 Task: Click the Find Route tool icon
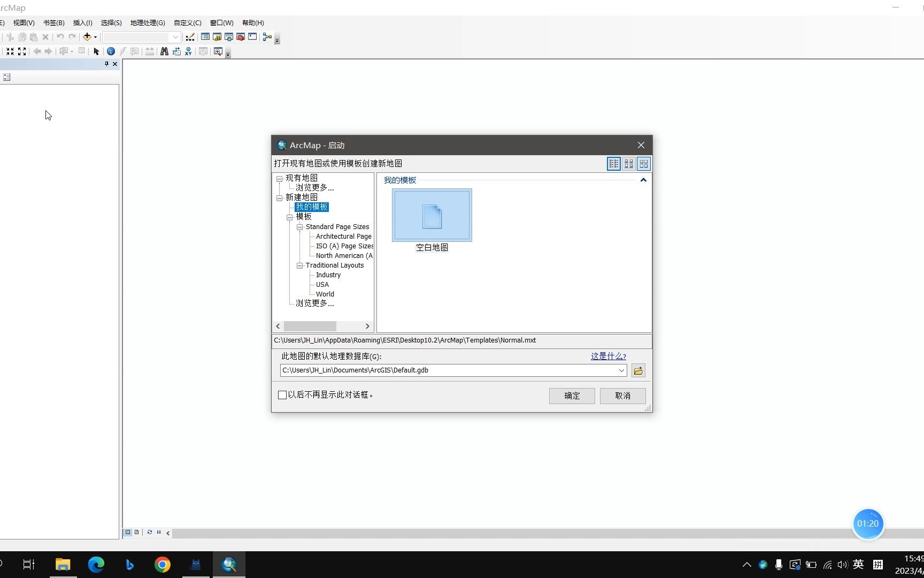click(176, 51)
